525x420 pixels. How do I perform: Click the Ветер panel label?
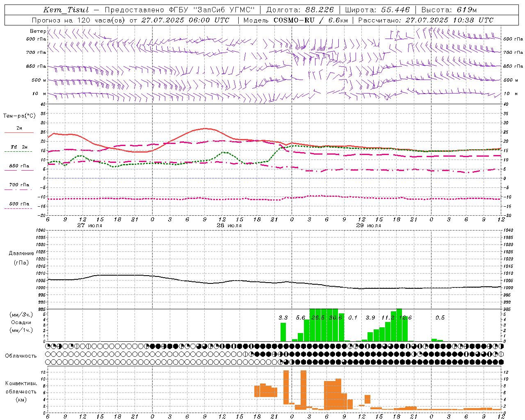(x=38, y=31)
